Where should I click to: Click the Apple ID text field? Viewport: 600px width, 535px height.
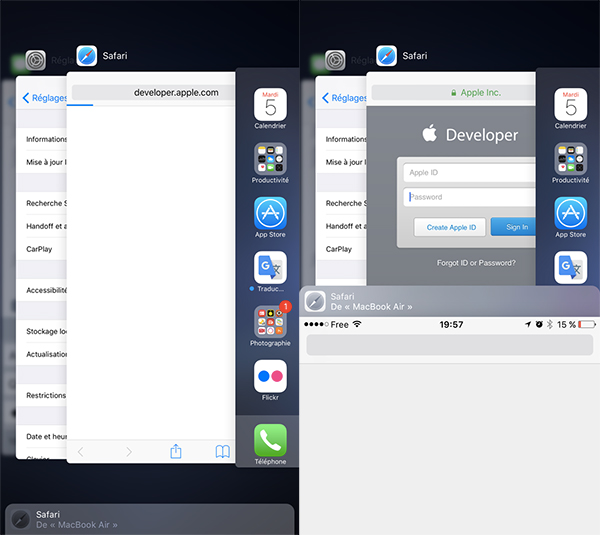pos(466,172)
